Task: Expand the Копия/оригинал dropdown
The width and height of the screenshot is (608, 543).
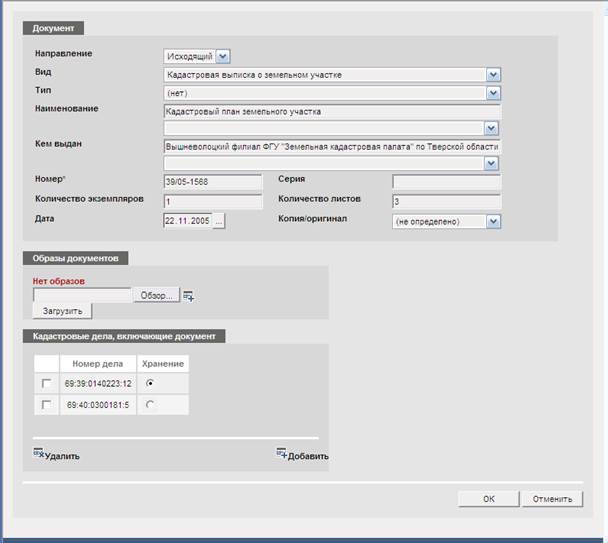Action: [492, 221]
